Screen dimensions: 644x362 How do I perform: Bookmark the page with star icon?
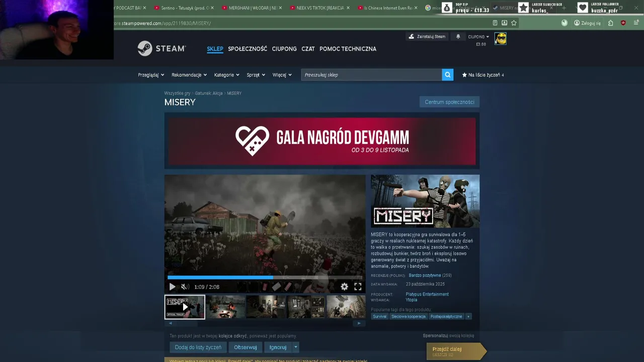(x=514, y=23)
